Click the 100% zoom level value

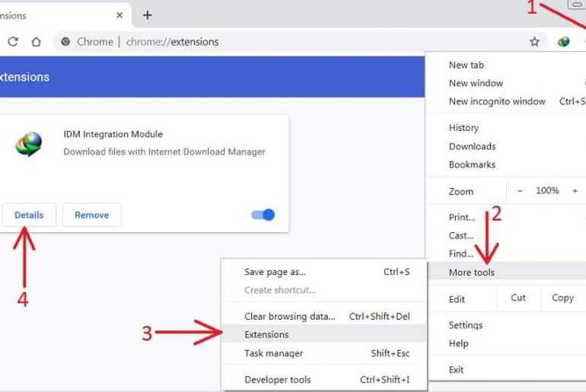click(547, 190)
